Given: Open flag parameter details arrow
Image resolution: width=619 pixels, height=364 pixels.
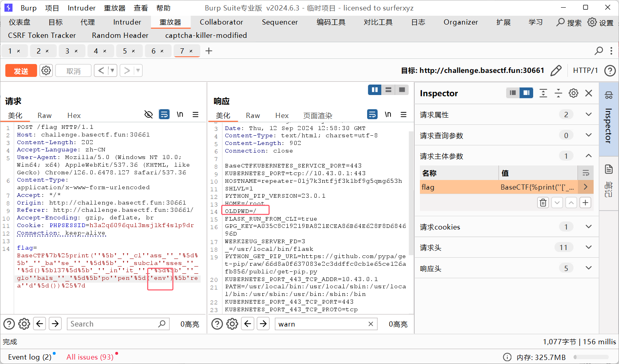Looking at the screenshot, I should coord(586,187).
